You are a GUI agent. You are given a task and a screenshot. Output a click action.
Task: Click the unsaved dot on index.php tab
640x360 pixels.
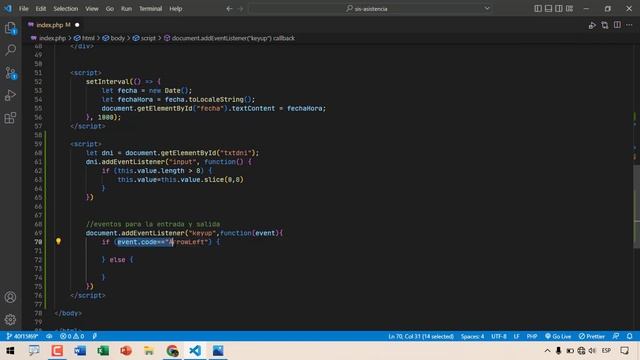click(77, 25)
